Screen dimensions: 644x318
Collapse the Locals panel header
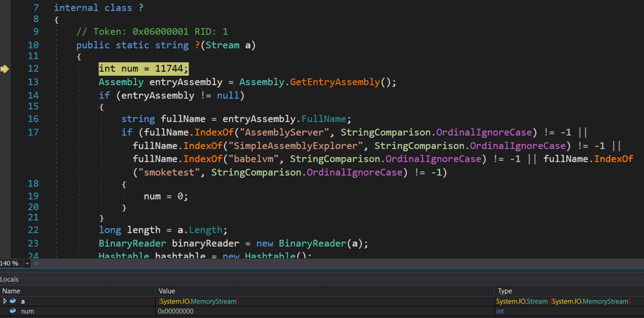[9, 279]
